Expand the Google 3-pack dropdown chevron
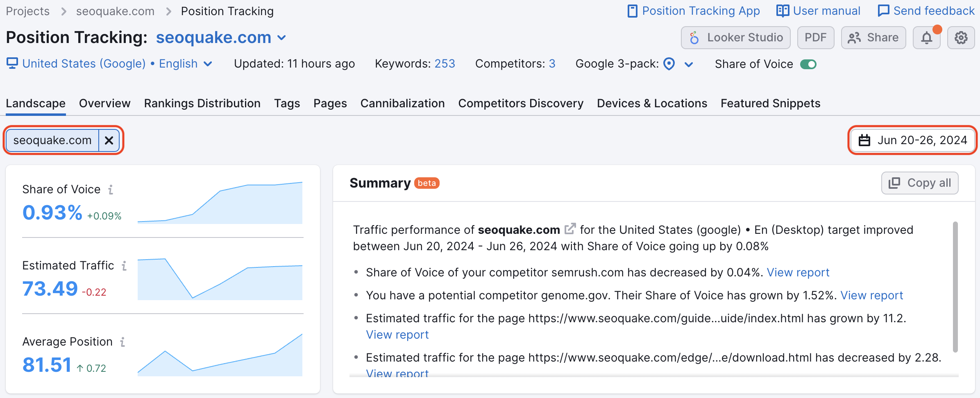The width and height of the screenshot is (980, 398). [689, 64]
